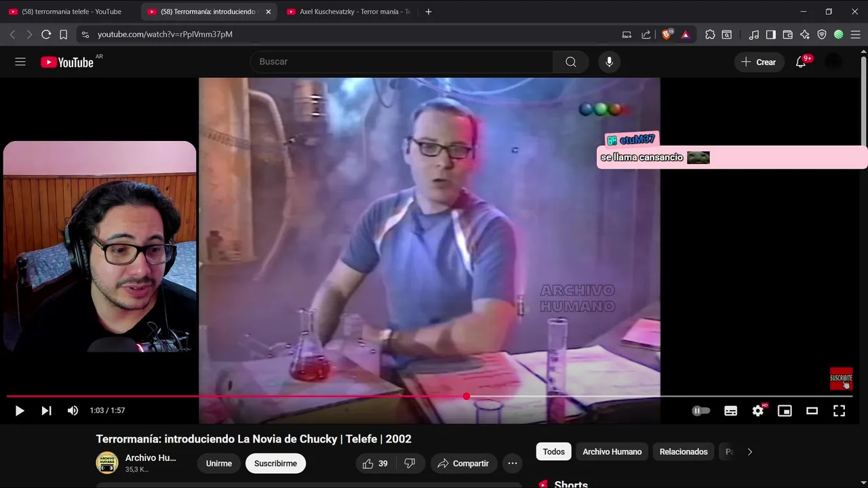Open the tab search window icon
Screen dimensions: 868x488
[727, 35]
